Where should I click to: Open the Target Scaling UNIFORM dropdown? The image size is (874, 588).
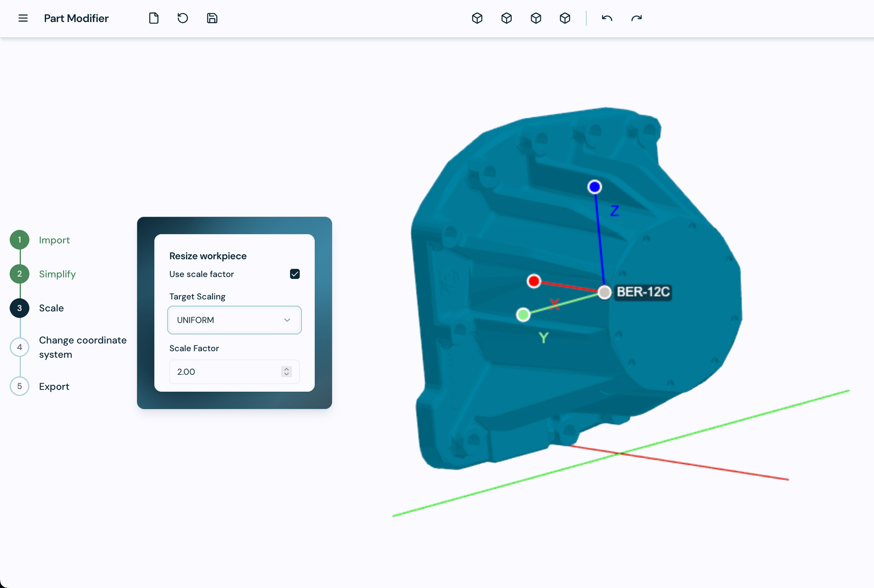(x=234, y=320)
